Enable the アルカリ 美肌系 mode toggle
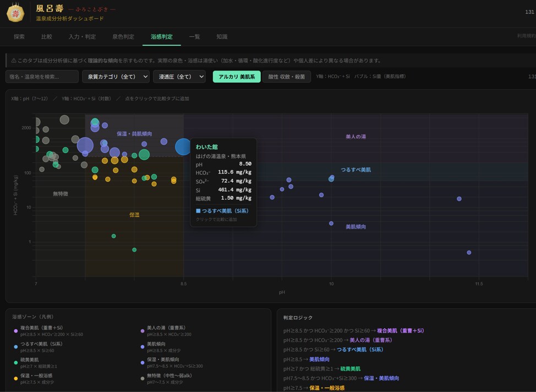 (237, 77)
